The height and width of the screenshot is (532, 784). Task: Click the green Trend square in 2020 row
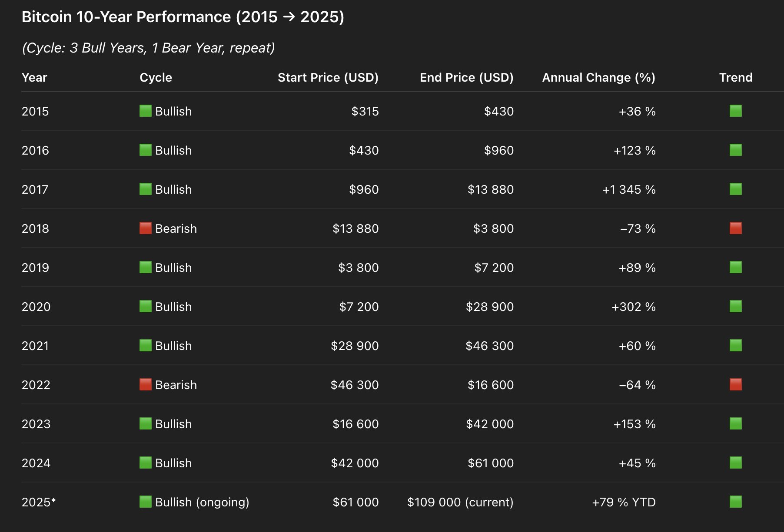pos(735,307)
